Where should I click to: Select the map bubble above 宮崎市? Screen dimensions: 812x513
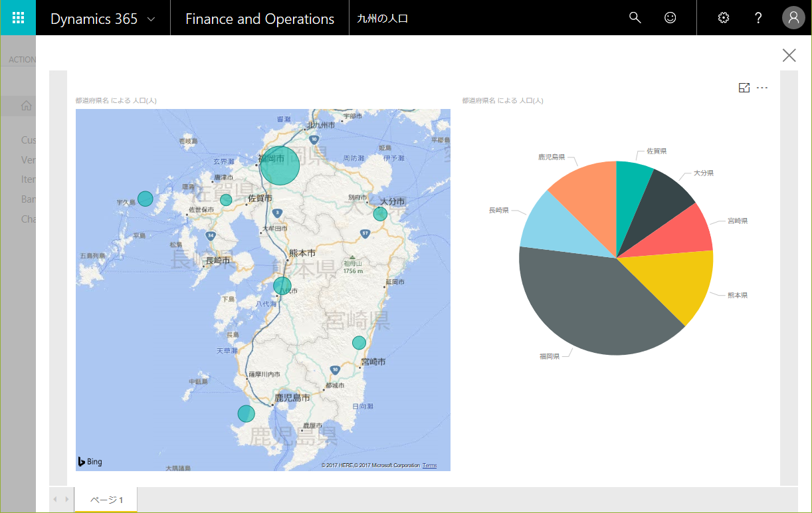tap(359, 343)
